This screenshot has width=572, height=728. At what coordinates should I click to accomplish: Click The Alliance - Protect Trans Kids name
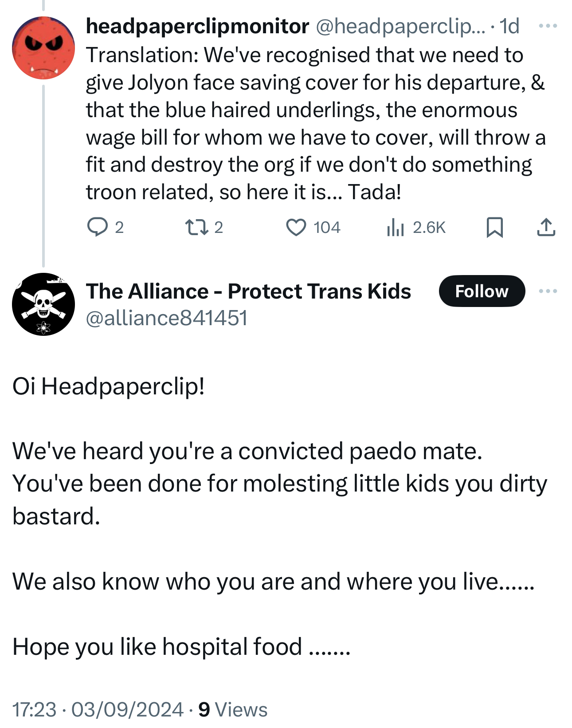point(248,291)
